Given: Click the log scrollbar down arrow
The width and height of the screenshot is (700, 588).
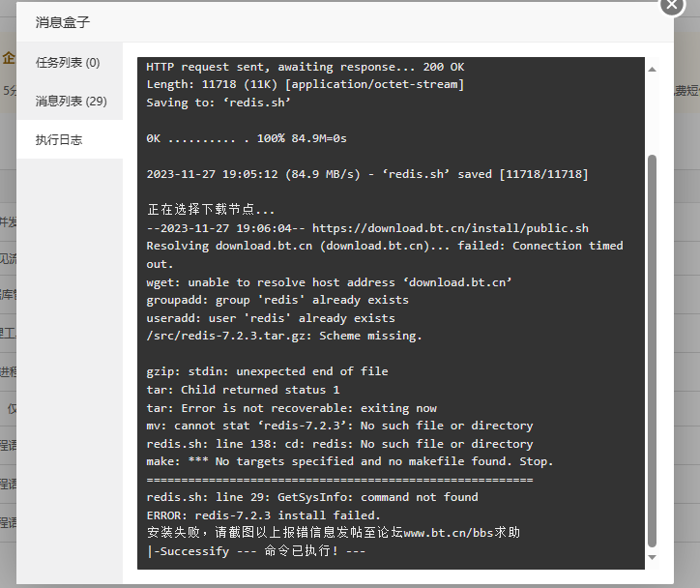Looking at the screenshot, I should click(x=652, y=557).
